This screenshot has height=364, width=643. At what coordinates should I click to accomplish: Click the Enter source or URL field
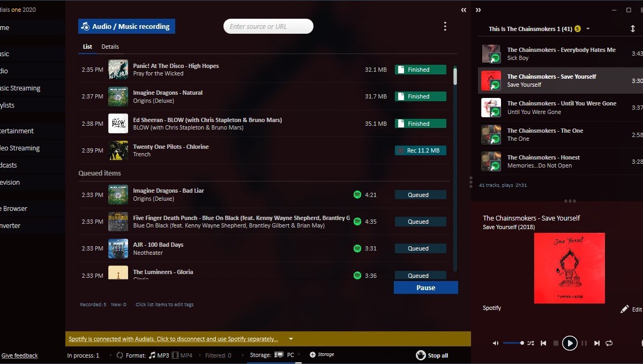(268, 26)
